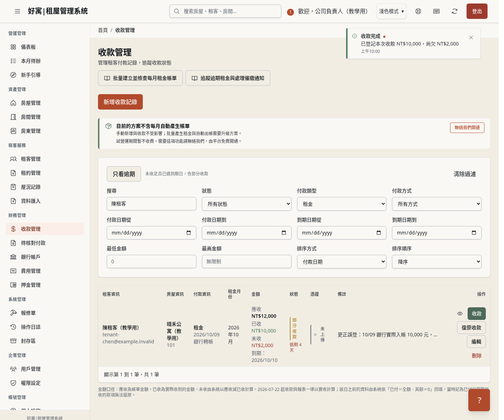Open the hamburger sidebar menu icon
The width and height of the screenshot is (504, 420).
[x=17, y=11]
